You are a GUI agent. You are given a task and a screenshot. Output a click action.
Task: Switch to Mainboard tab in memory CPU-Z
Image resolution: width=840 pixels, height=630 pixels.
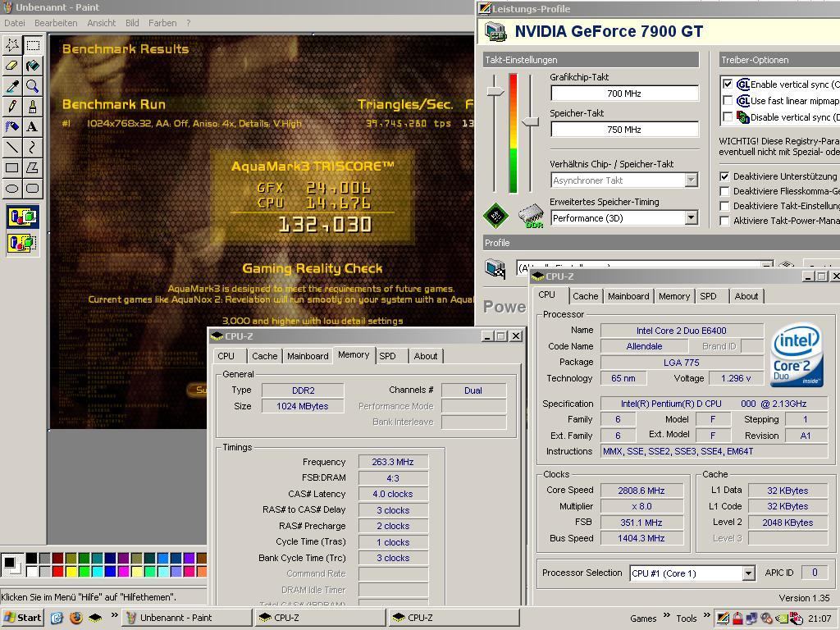tap(308, 356)
